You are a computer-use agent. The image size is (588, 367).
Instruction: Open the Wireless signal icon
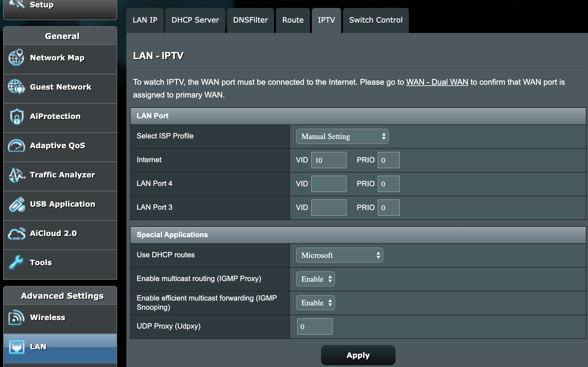click(16, 317)
